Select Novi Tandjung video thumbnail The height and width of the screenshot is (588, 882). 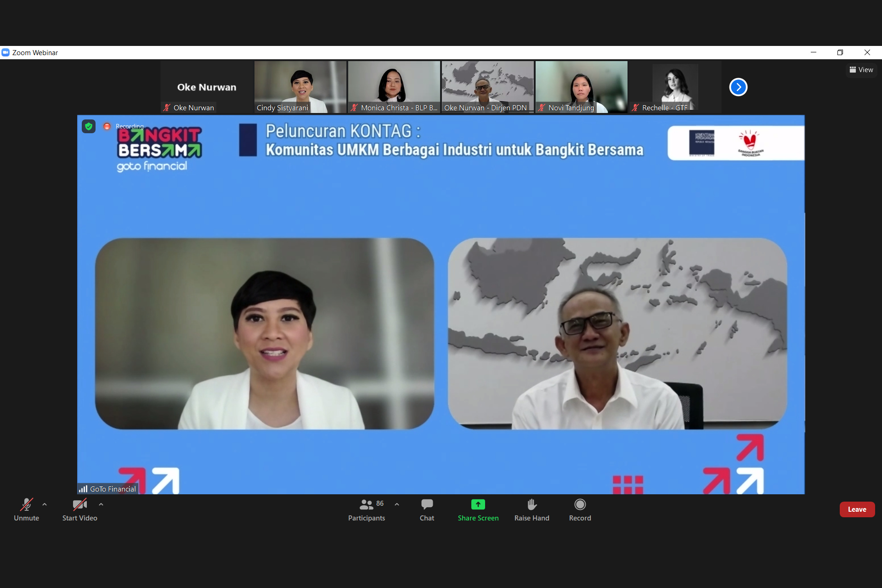(582, 87)
